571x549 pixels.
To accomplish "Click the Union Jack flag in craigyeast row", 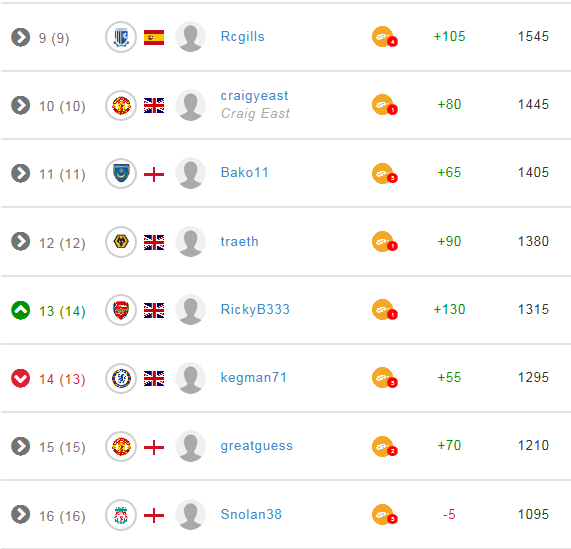I will 154,106.
